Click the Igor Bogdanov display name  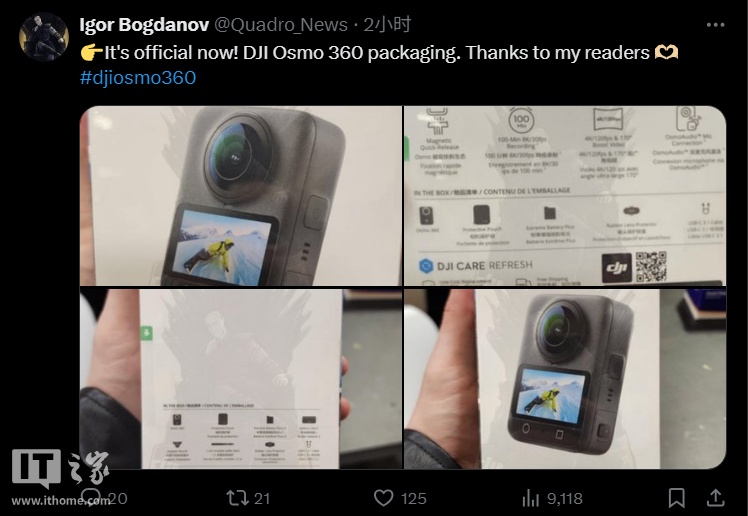pos(144,25)
